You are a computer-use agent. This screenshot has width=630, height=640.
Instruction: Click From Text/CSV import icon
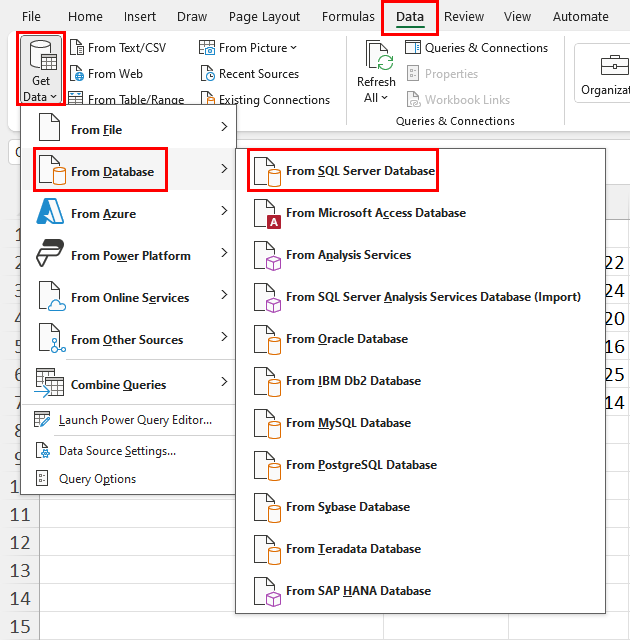point(77,48)
